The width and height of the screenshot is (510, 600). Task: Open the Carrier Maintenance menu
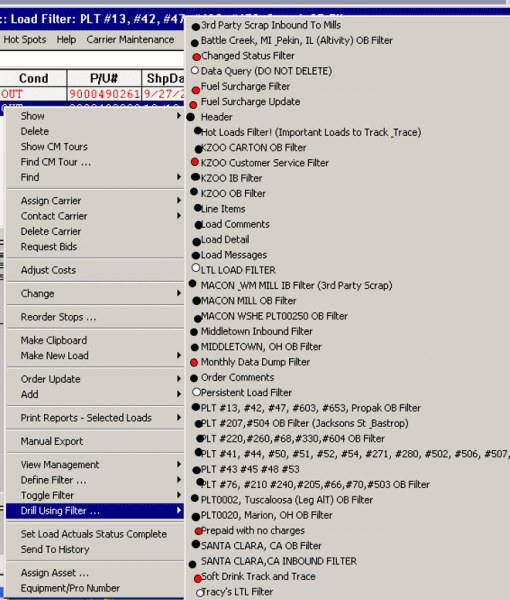(x=130, y=39)
